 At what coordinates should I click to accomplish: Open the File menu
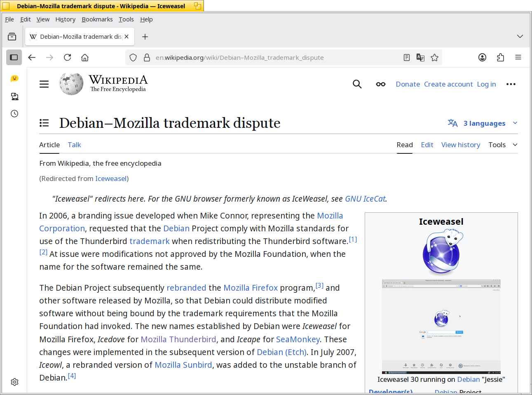(9, 19)
